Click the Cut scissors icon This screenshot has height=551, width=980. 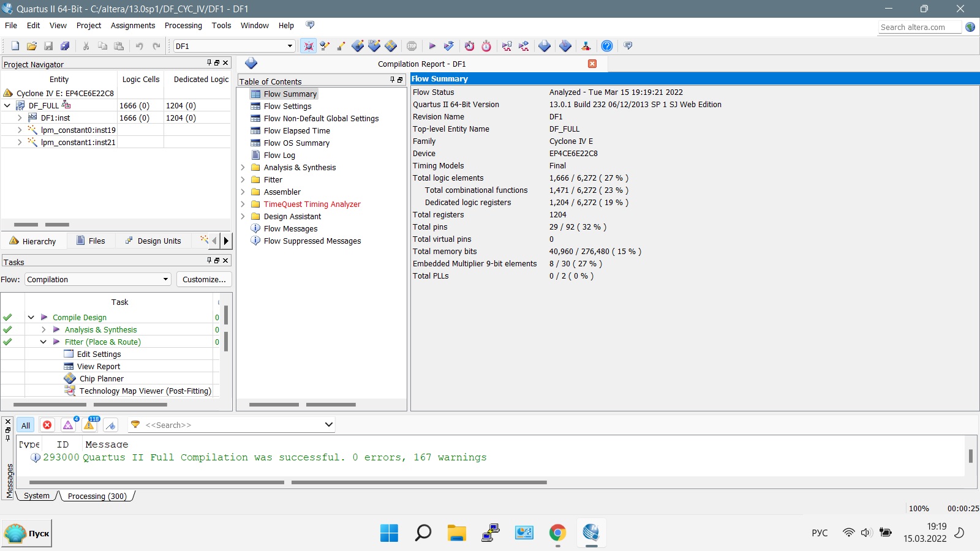click(x=86, y=46)
